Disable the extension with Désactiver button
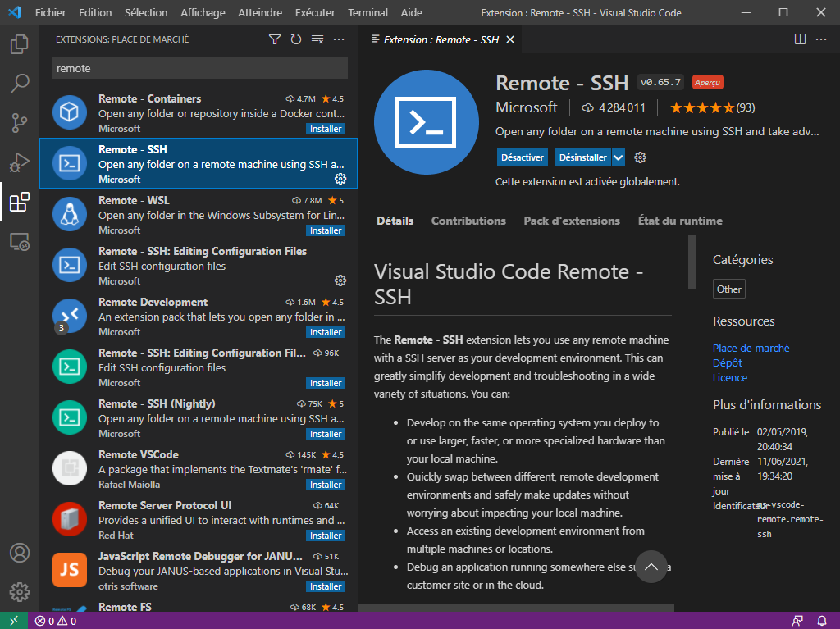The image size is (840, 629). pyautogui.click(x=522, y=157)
